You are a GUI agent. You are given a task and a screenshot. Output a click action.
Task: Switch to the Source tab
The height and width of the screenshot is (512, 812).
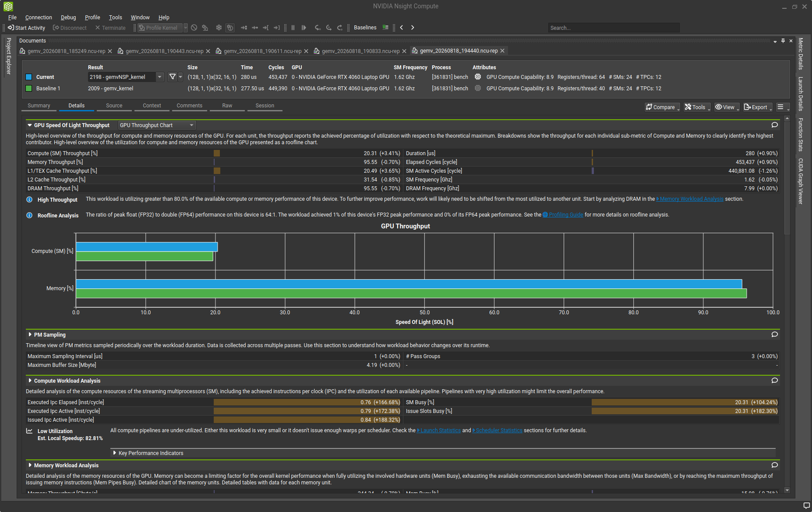tap(114, 106)
